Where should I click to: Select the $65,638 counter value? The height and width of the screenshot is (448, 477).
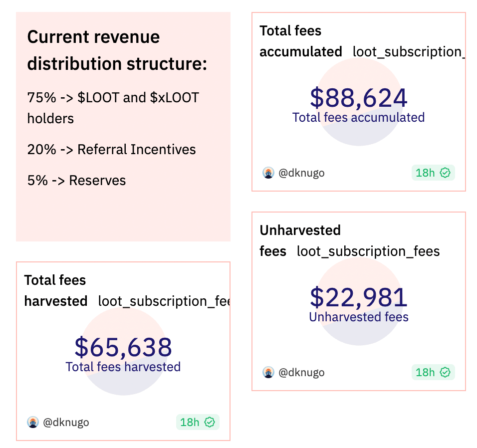click(x=123, y=347)
